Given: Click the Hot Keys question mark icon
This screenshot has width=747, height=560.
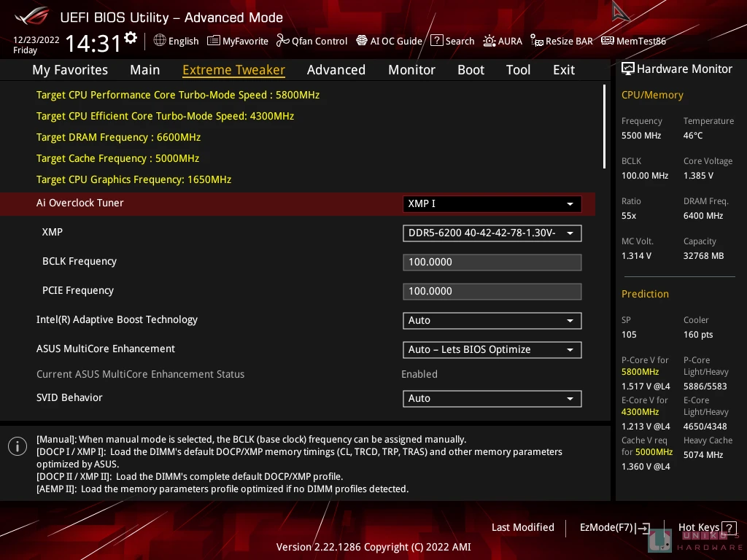Looking at the screenshot, I should [729, 528].
